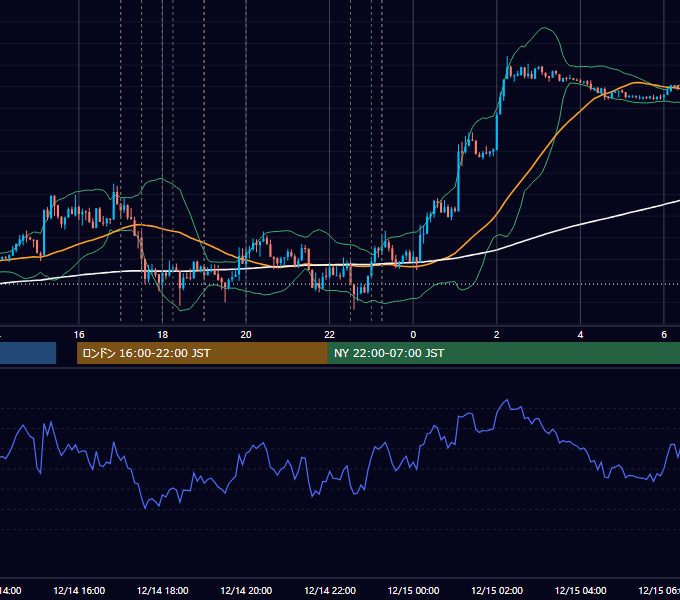Click the 12/14 18:00 date label

163,591
